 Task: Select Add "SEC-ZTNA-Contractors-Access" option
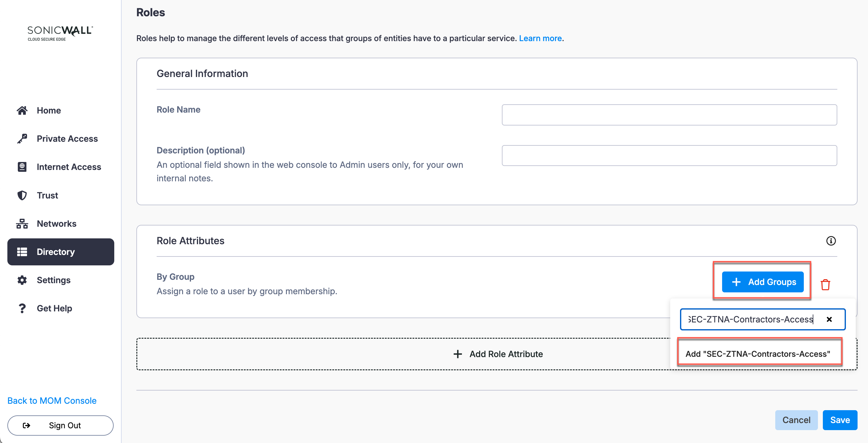click(x=758, y=354)
